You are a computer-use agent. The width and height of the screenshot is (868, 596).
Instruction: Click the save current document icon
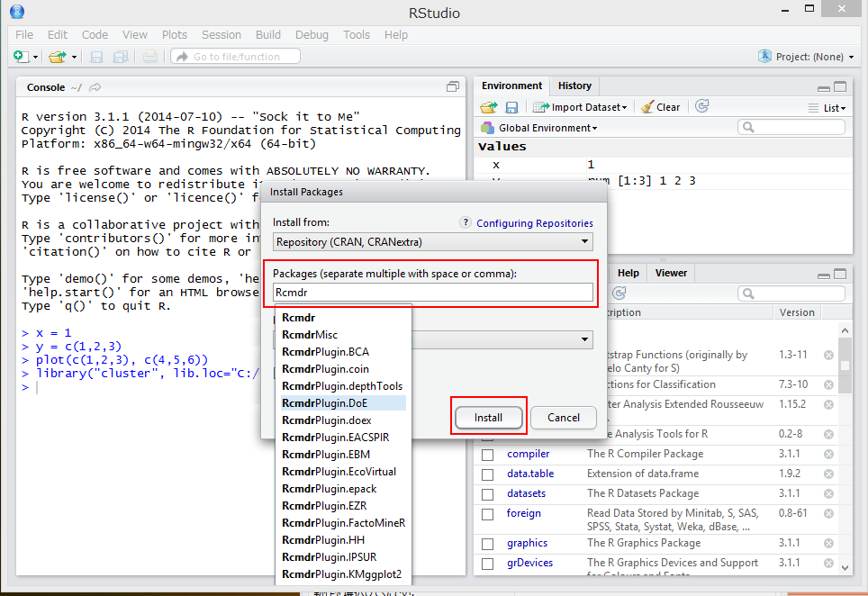pyautogui.click(x=97, y=57)
